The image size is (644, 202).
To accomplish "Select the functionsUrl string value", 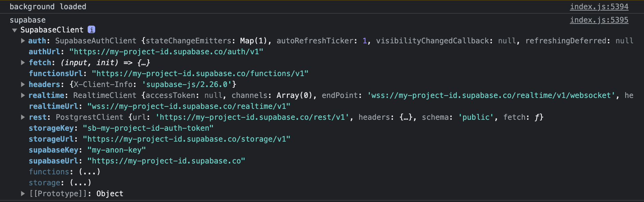I will coord(200,74).
